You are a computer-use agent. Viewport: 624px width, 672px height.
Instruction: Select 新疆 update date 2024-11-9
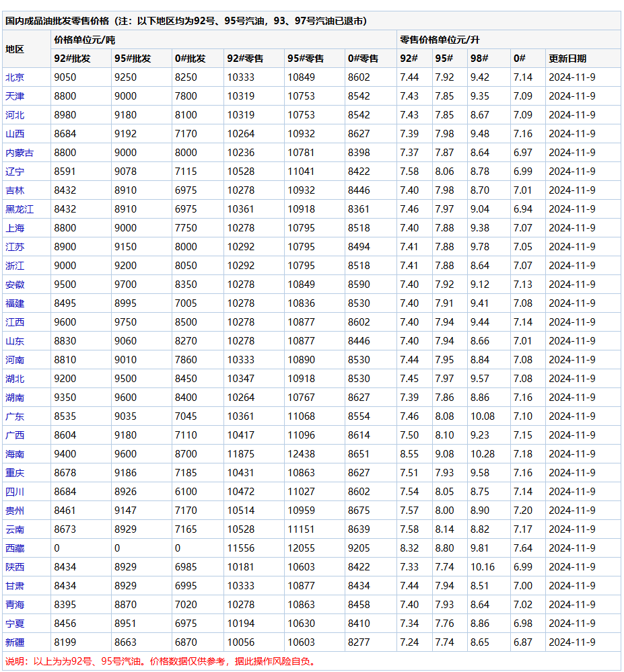(571, 643)
